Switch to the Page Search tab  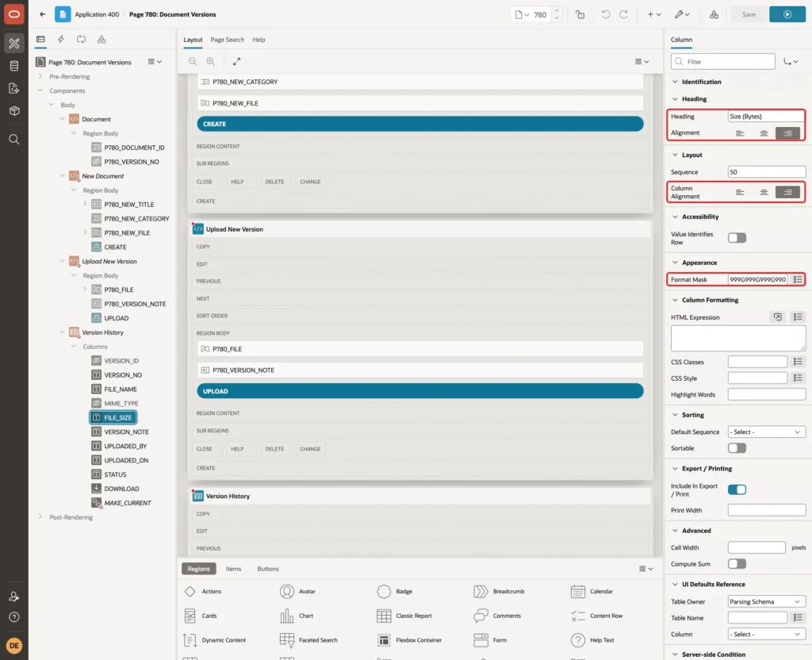[x=227, y=40]
